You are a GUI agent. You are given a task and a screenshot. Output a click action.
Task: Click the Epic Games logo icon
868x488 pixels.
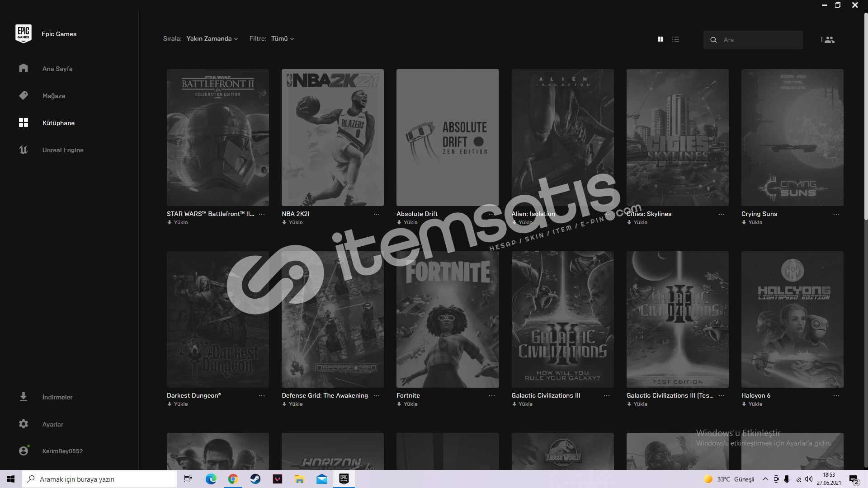tap(24, 34)
